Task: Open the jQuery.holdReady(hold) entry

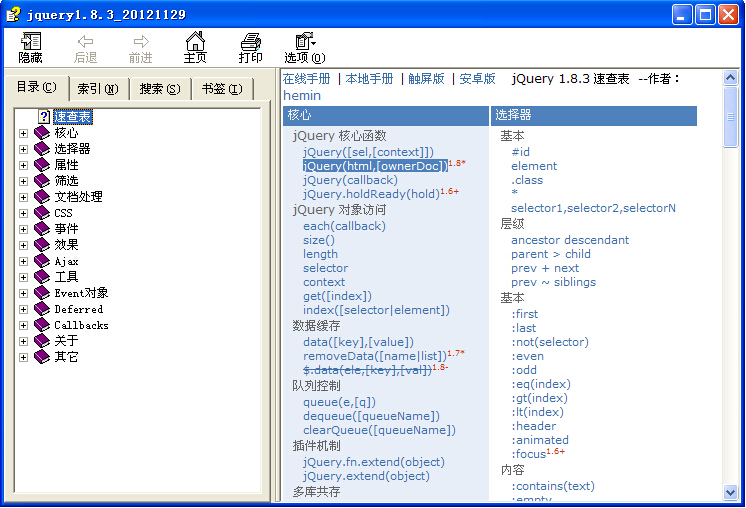Action: 372,194
